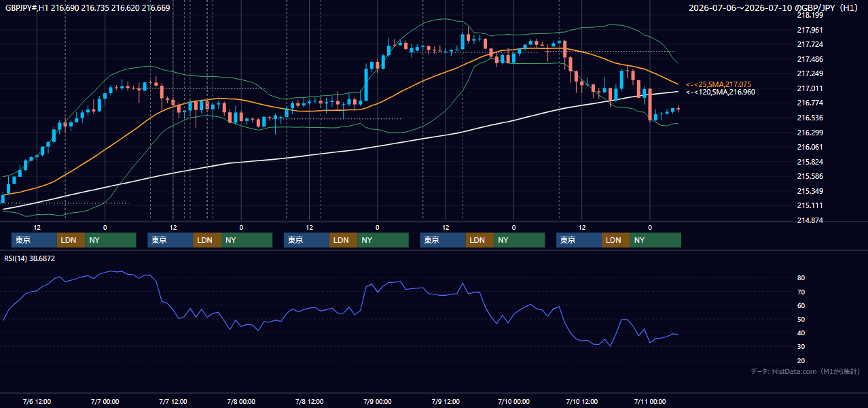868x408 pixels.
Task: Pick the 215.586 price axis label
Action: click(810, 176)
